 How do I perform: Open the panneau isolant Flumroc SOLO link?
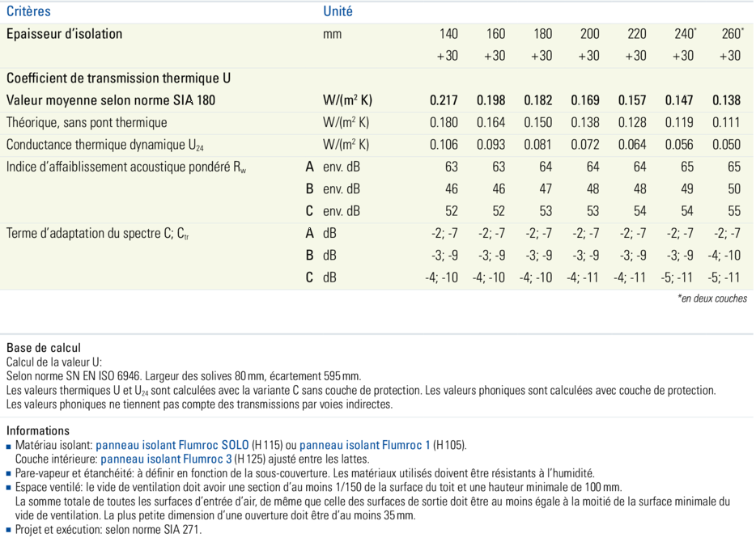pos(172,445)
